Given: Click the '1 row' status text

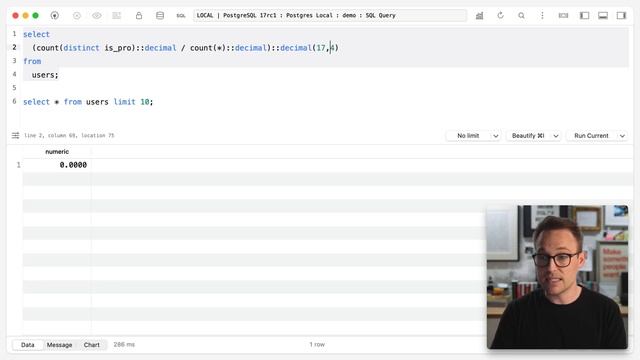Looking at the screenshot, I should [x=317, y=344].
